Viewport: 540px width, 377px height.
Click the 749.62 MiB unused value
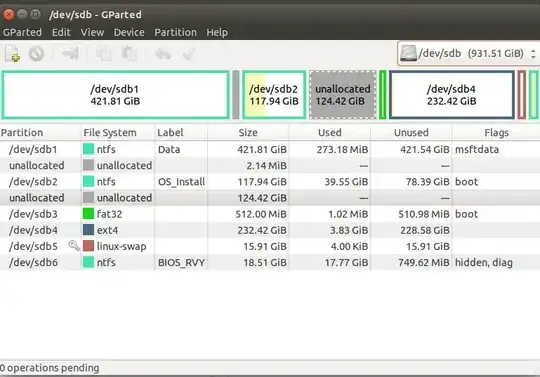[x=424, y=262]
